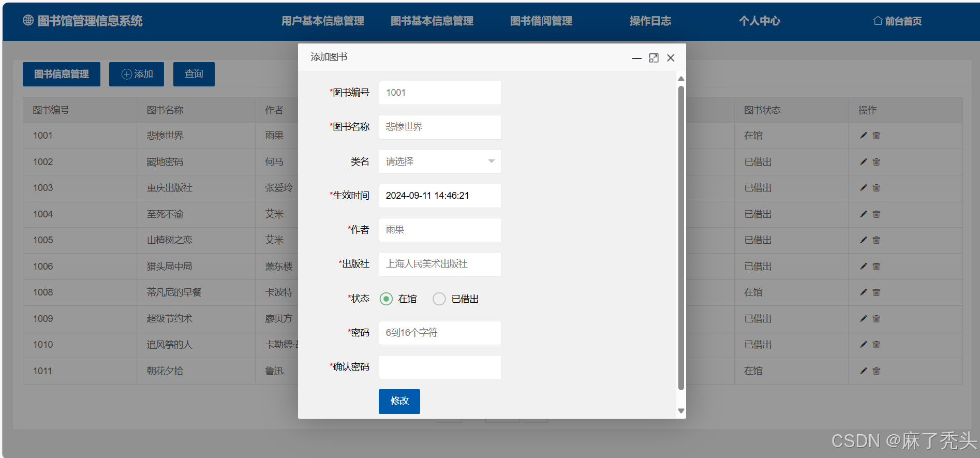Select the 在馆 status radio button
The width and height of the screenshot is (980, 458).
pyautogui.click(x=386, y=299)
